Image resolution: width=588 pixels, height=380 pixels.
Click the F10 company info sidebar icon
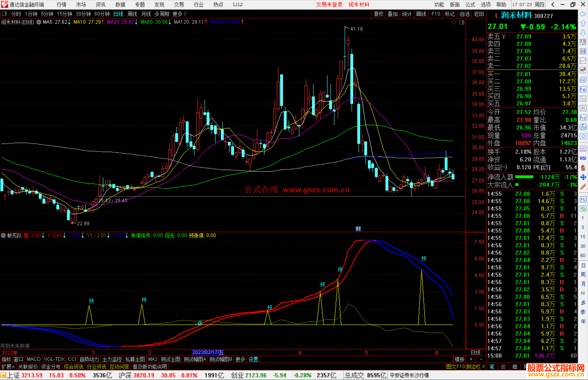583,89
